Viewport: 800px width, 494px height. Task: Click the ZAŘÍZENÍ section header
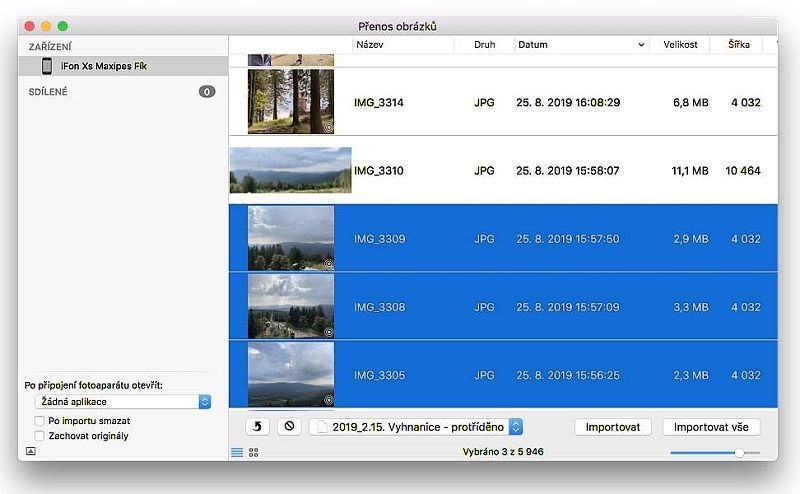[x=50, y=47]
